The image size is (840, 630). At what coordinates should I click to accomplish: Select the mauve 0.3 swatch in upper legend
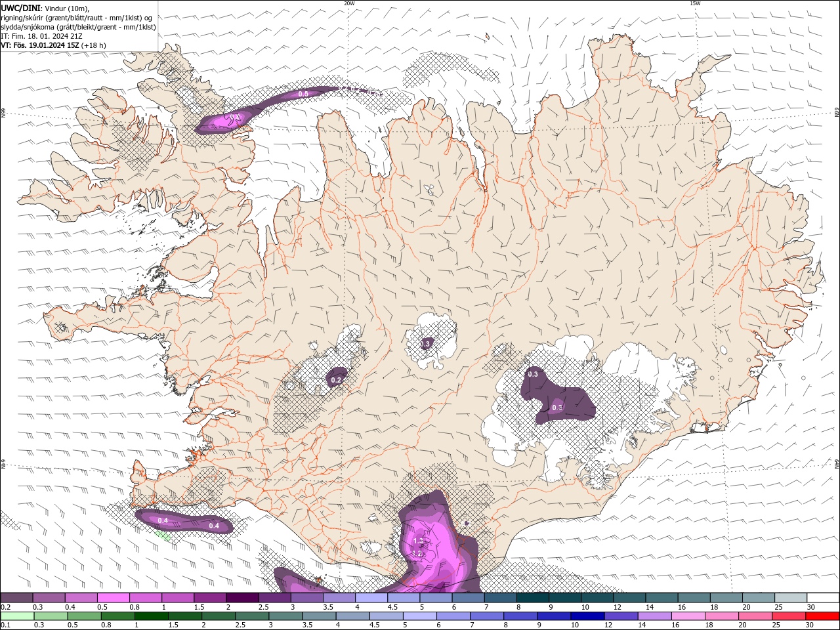click(49, 598)
